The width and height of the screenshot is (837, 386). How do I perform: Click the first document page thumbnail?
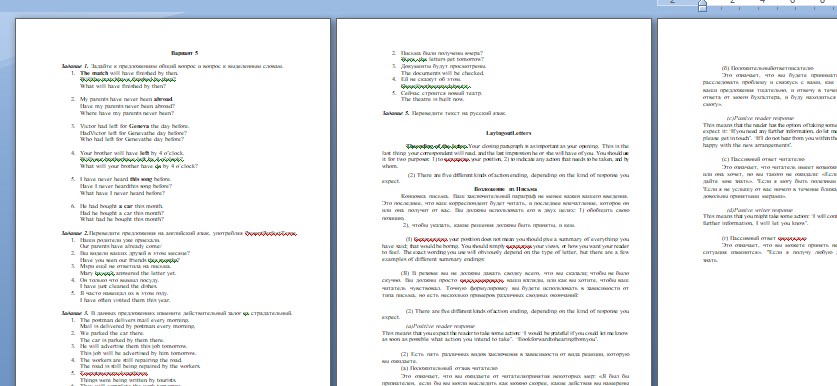pyautogui.click(x=173, y=202)
